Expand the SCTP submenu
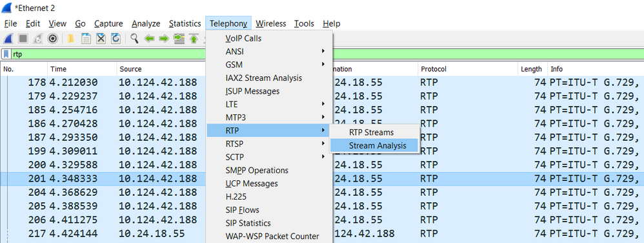This screenshot has width=644, height=243. pyautogui.click(x=269, y=157)
